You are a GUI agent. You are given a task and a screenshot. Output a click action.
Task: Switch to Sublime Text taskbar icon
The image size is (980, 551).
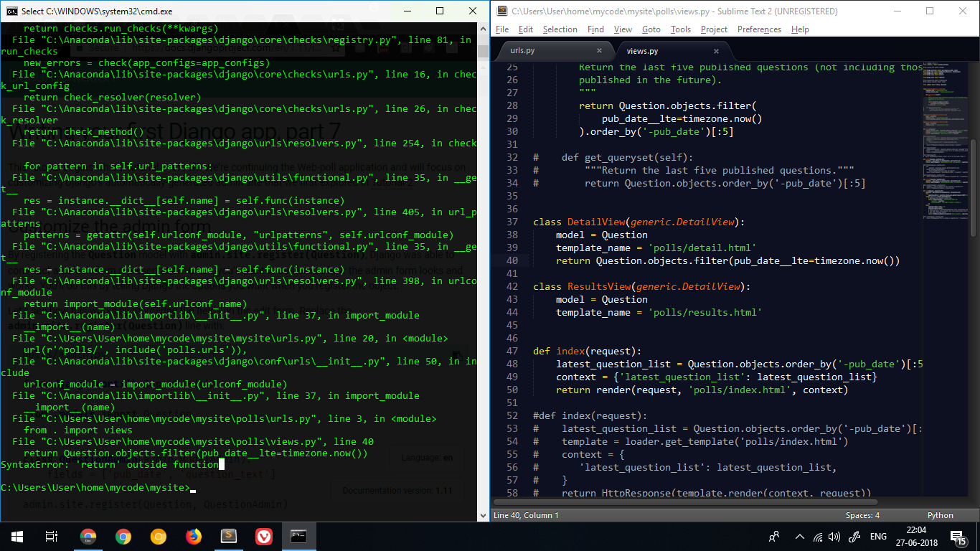(229, 536)
